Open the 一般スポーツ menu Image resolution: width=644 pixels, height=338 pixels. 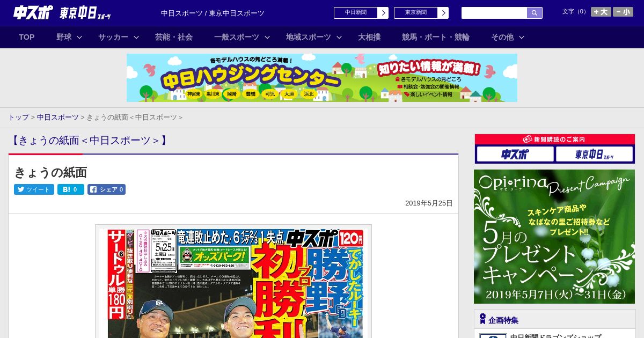tap(237, 37)
